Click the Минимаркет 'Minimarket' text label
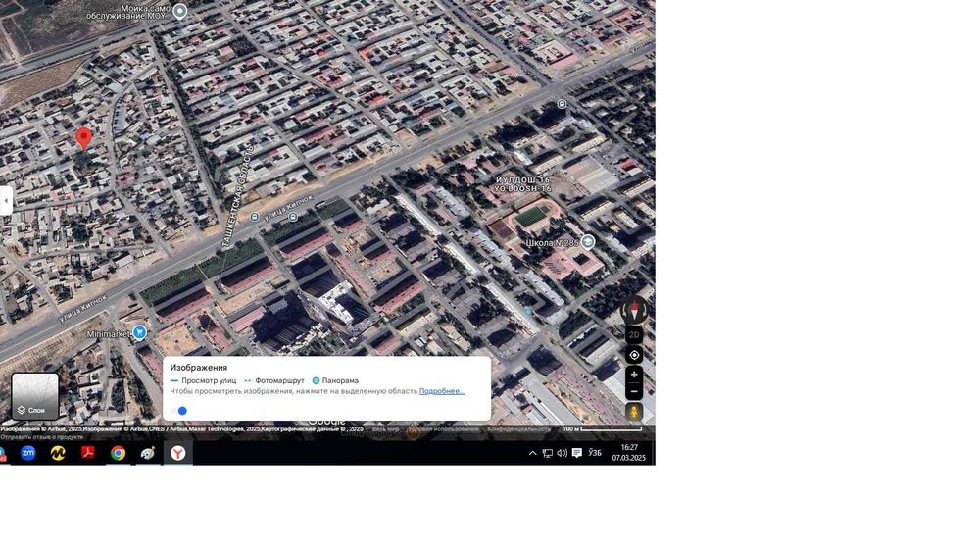The height and width of the screenshot is (552, 980). 108,333
